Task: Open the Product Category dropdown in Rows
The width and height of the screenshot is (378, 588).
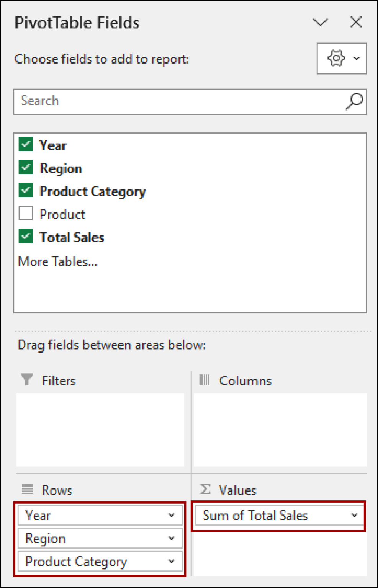Action: pyautogui.click(x=171, y=561)
